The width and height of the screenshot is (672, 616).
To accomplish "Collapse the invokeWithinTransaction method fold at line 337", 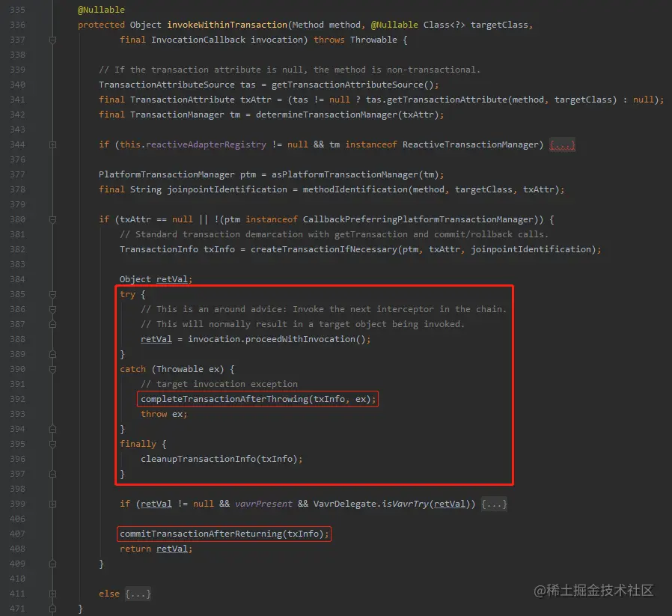I will coord(52,40).
